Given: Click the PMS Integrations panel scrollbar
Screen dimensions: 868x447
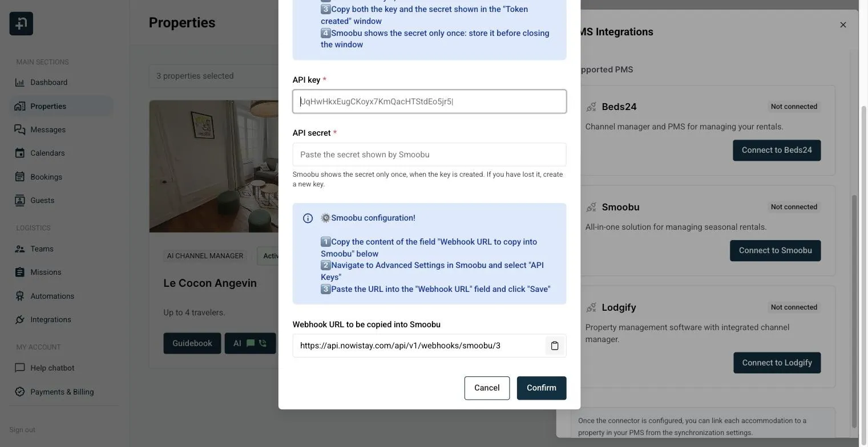Looking at the screenshot, I should (x=854, y=311).
